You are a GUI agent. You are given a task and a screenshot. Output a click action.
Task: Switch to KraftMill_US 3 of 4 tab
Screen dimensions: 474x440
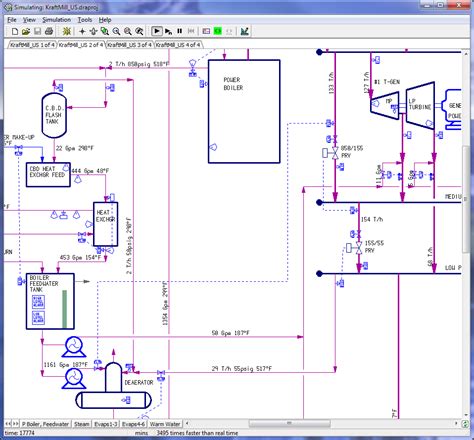[x=129, y=45]
